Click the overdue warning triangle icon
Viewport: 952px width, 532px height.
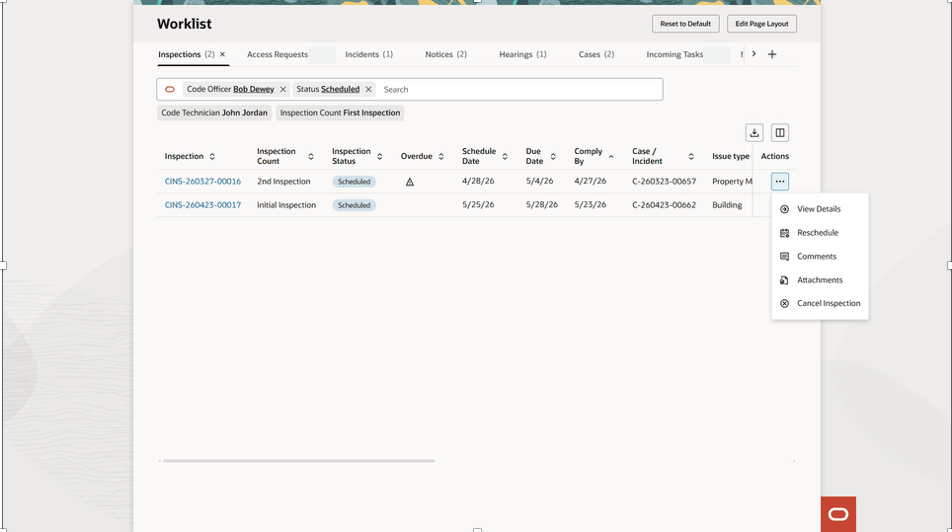coord(410,182)
